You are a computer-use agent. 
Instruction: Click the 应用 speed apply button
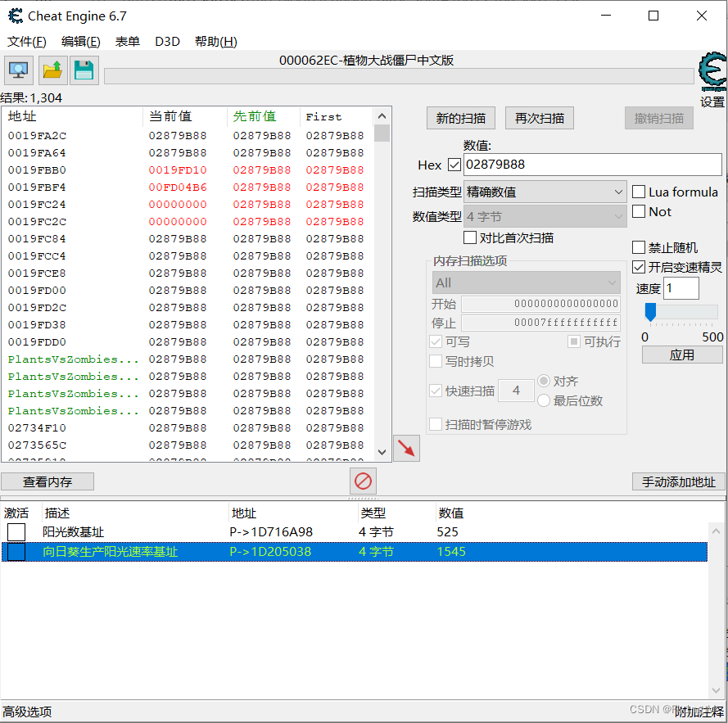pos(682,355)
